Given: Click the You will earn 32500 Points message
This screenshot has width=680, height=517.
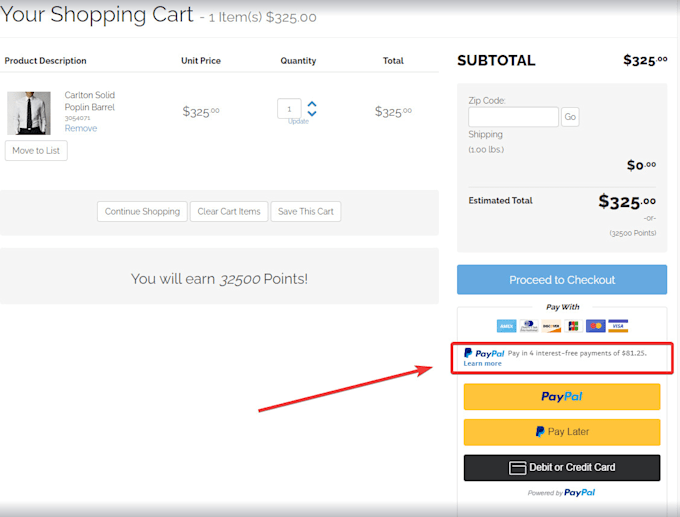Looking at the screenshot, I should click(x=219, y=279).
